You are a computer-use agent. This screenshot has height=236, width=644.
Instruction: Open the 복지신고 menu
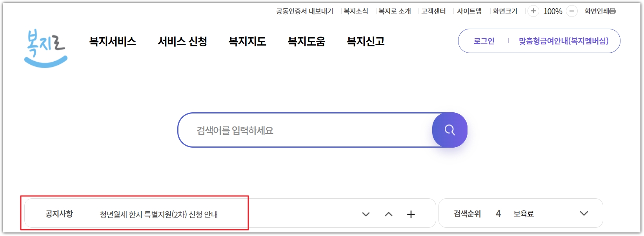click(x=366, y=41)
